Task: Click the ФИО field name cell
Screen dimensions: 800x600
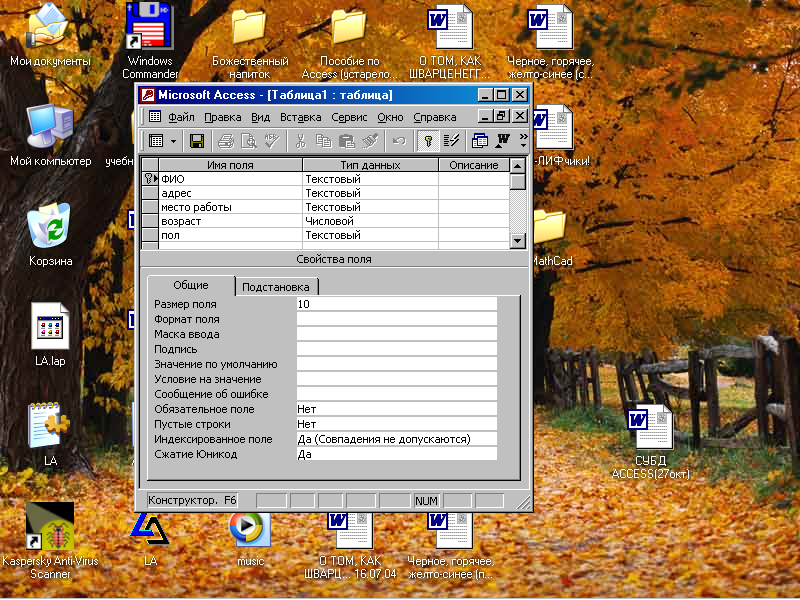Action: [x=231, y=179]
